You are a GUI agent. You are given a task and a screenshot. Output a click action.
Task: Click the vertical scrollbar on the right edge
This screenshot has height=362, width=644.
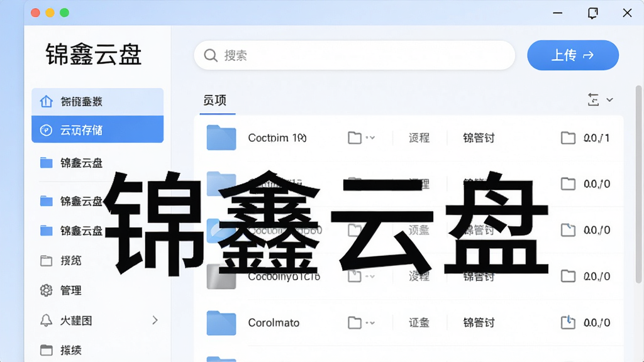[638, 184]
